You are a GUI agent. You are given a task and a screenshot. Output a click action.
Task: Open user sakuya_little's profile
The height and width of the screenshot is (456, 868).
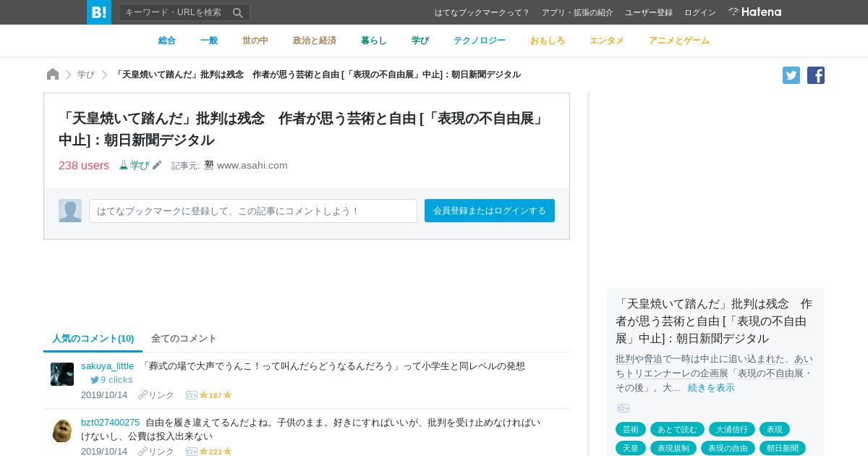click(x=107, y=366)
